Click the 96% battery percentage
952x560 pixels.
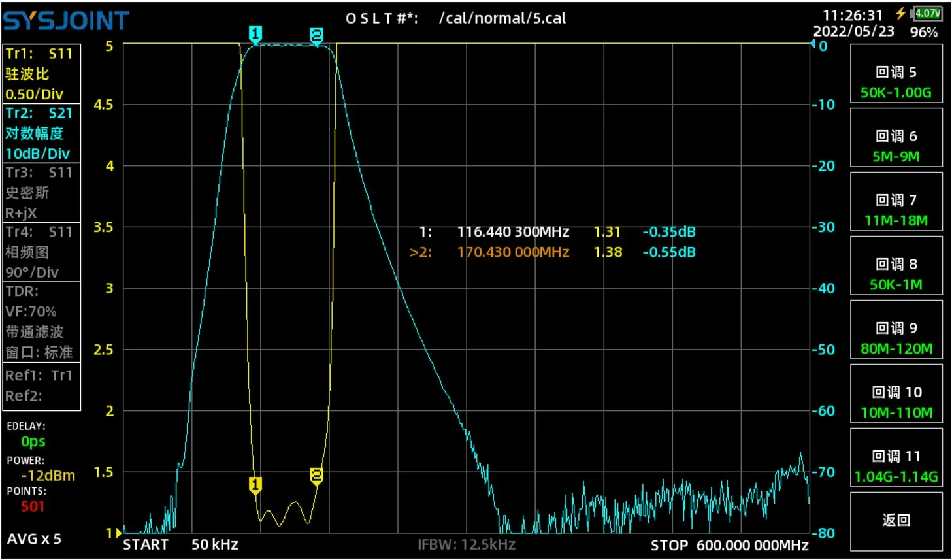[x=924, y=32]
